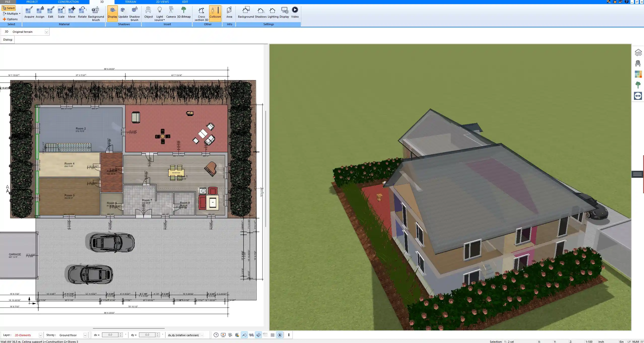Open the TERRAIN ribbon tab
The image size is (644, 343).
tap(130, 2)
